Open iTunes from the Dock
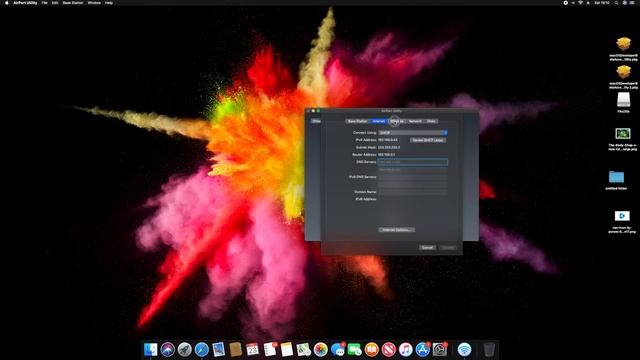Image resolution: width=640 pixels, height=360 pixels. click(406, 349)
